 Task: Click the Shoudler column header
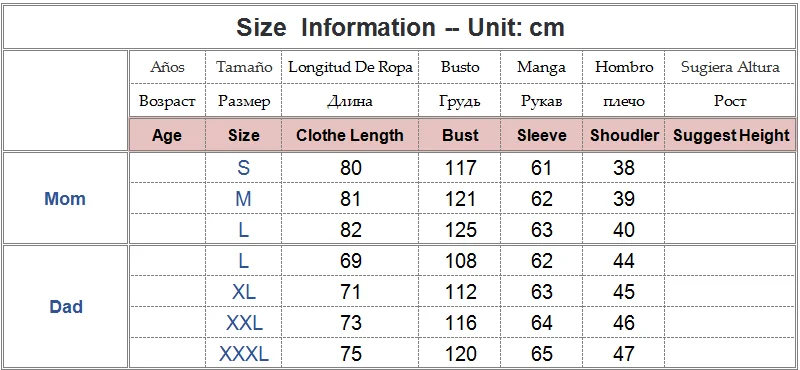click(x=624, y=135)
